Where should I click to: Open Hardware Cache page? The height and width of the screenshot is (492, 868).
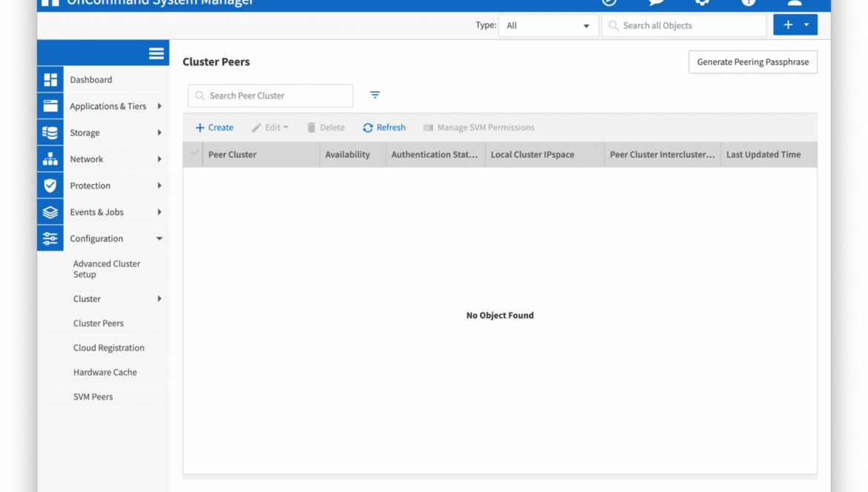[x=105, y=373]
